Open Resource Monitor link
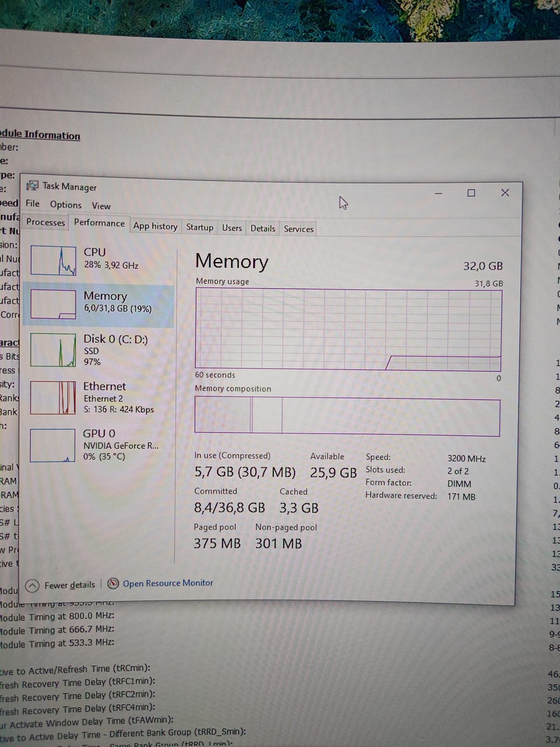The image size is (560, 747). pyautogui.click(x=167, y=583)
